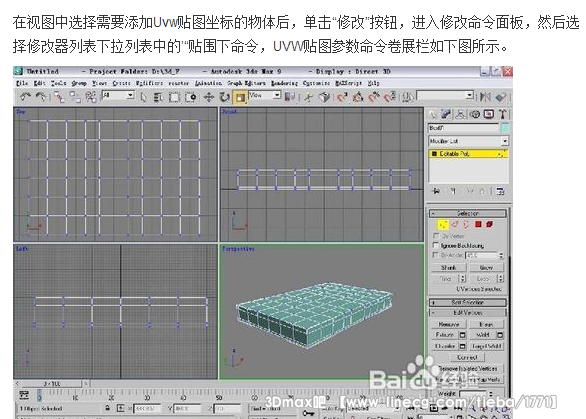Image resolution: width=586 pixels, height=419 pixels.
Task: Click the highlighted Select and Scale tool
Action: pyautogui.click(x=240, y=98)
